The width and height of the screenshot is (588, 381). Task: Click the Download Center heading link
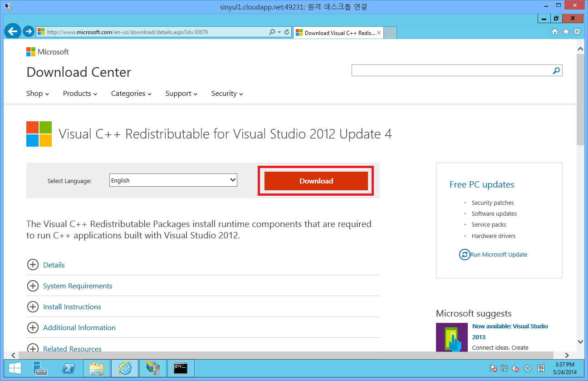coord(79,72)
